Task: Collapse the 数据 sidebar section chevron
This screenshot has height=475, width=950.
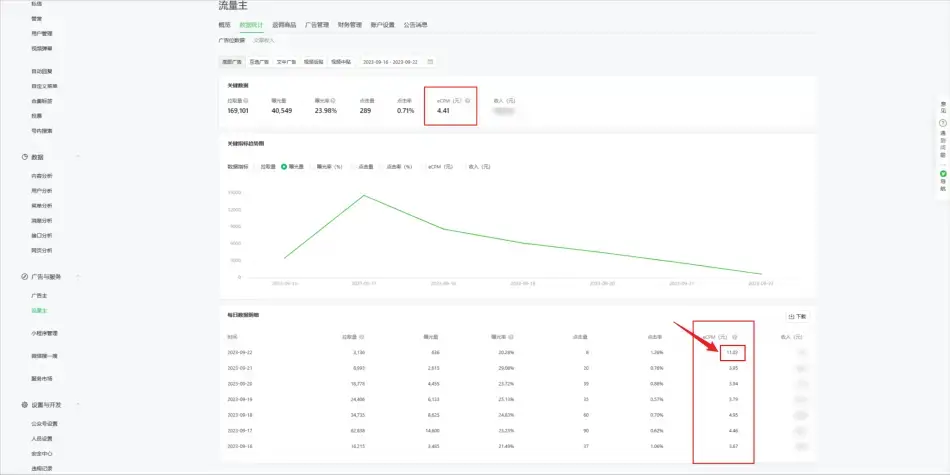Action: (x=78, y=157)
